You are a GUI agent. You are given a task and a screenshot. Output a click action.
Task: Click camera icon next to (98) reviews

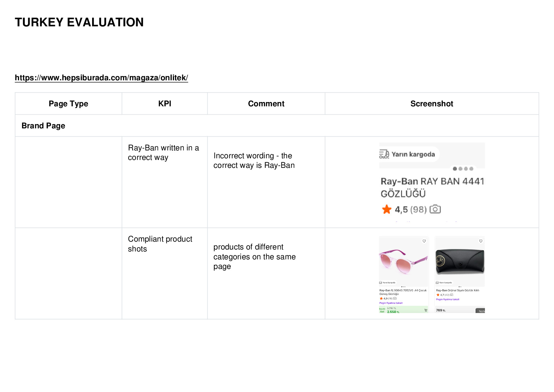click(435, 209)
